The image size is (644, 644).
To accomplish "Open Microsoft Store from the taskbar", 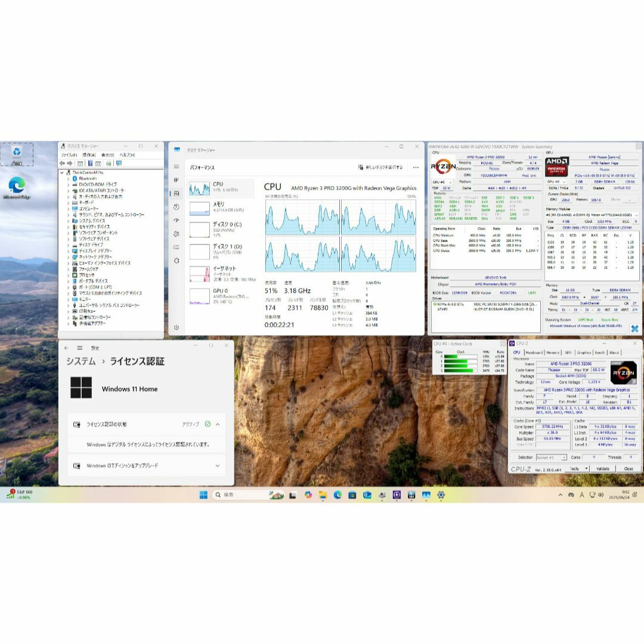I will tap(352, 495).
